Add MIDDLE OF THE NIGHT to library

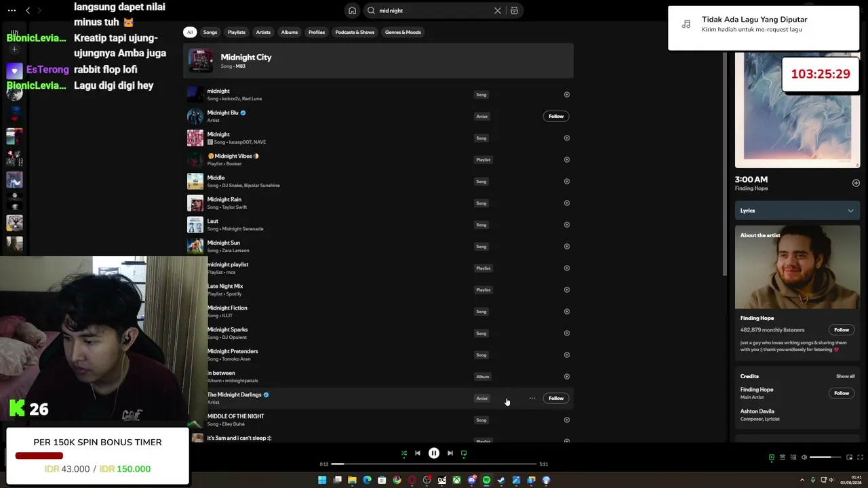567,420
